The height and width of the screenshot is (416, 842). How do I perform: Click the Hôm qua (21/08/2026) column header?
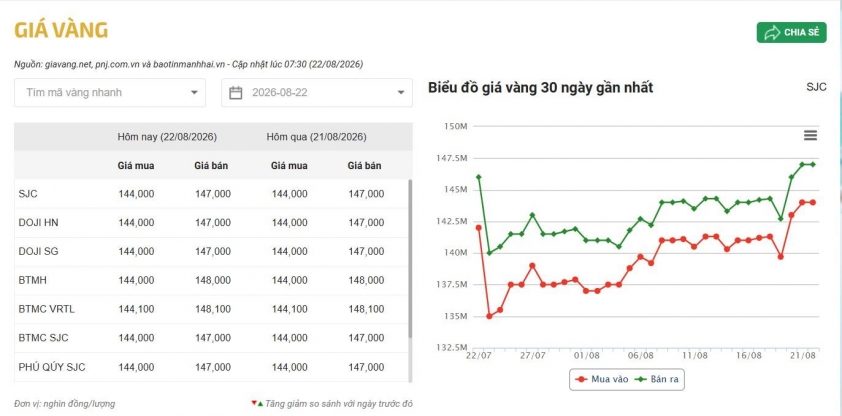pyautogui.click(x=316, y=137)
